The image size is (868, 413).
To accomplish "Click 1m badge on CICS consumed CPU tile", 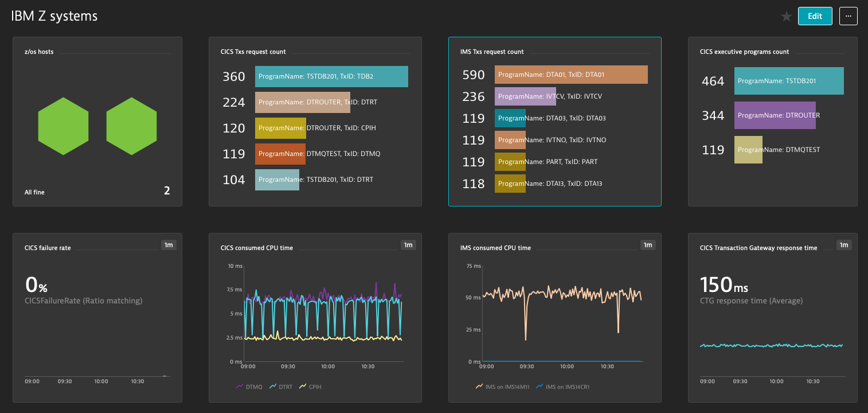I will (x=408, y=245).
